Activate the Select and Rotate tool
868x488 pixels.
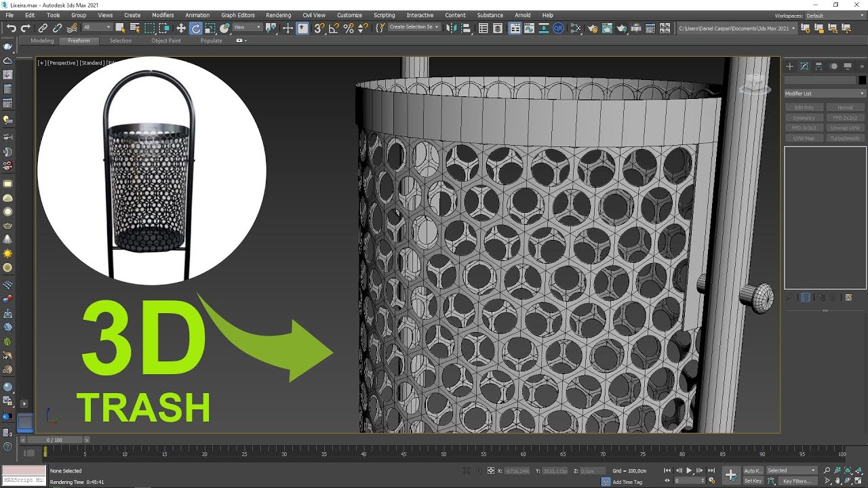196,28
